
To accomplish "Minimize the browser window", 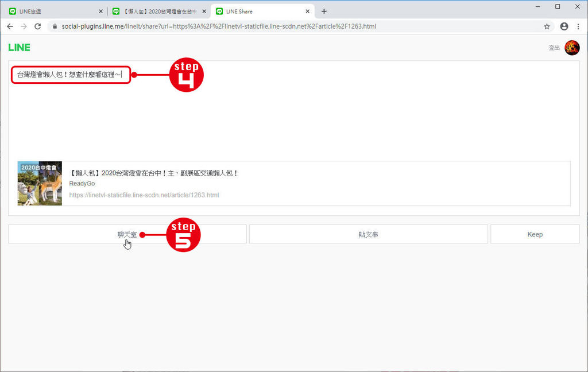I will pyautogui.click(x=537, y=6).
